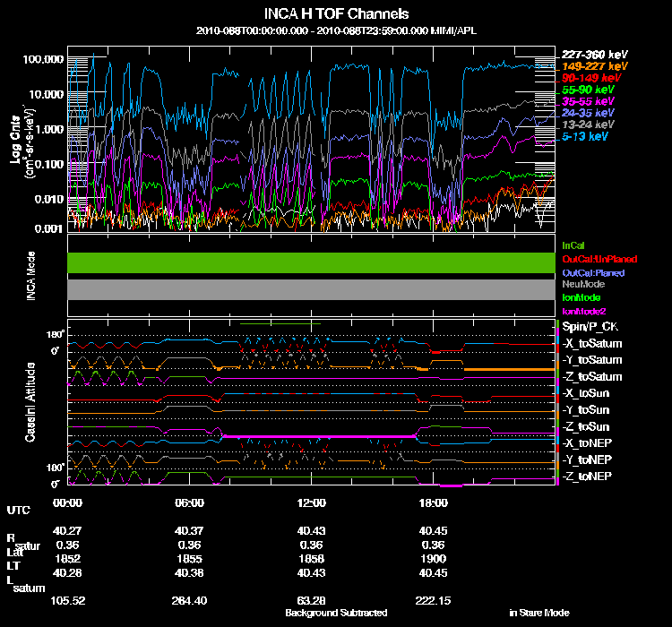Click the 35-55 keV legend label
Viewport: 672px width, 627px height.
point(588,101)
